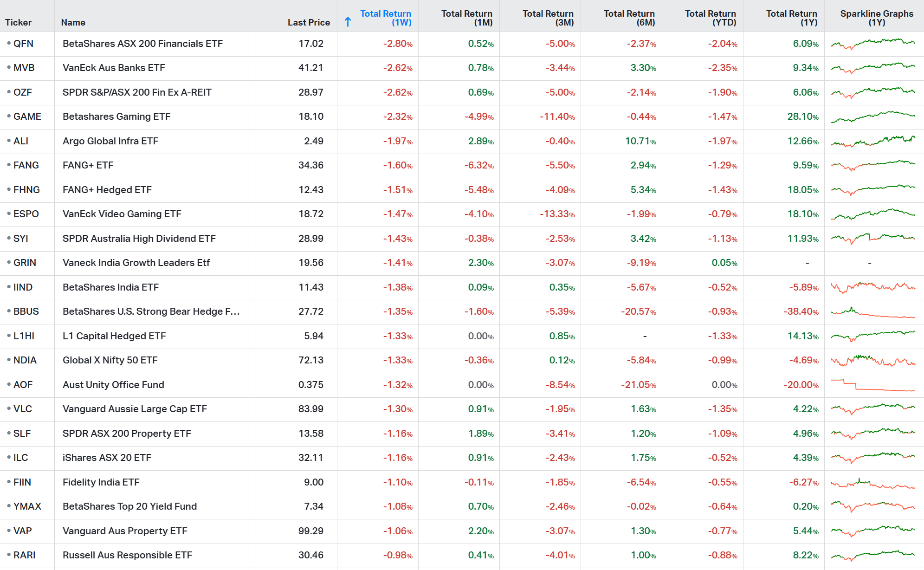924x570 pixels.
Task: Select the sparkline graph for GAME
Action: pyautogui.click(x=872, y=117)
